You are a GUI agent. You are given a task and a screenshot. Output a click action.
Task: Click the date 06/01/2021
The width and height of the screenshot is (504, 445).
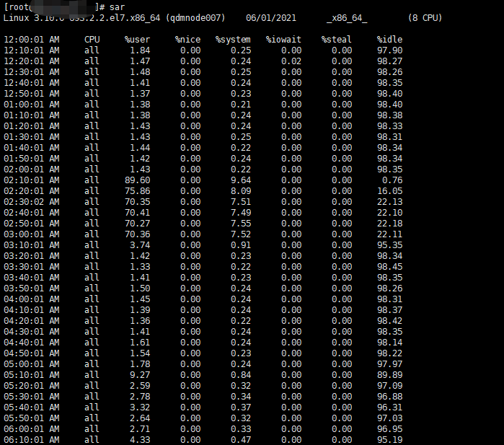click(x=271, y=18)
